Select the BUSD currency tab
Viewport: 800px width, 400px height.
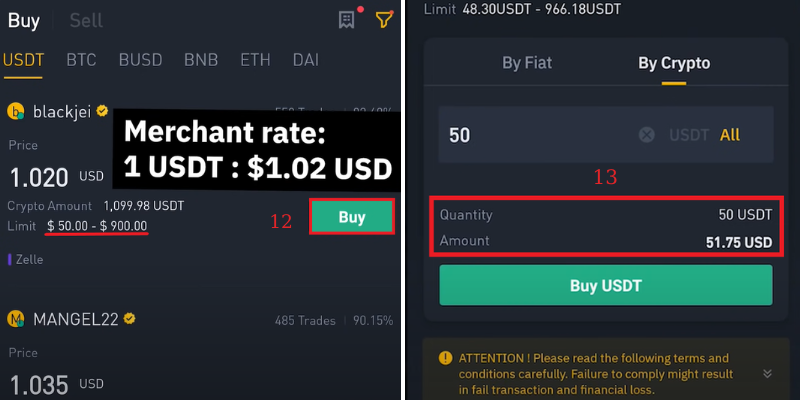[140, 60]
